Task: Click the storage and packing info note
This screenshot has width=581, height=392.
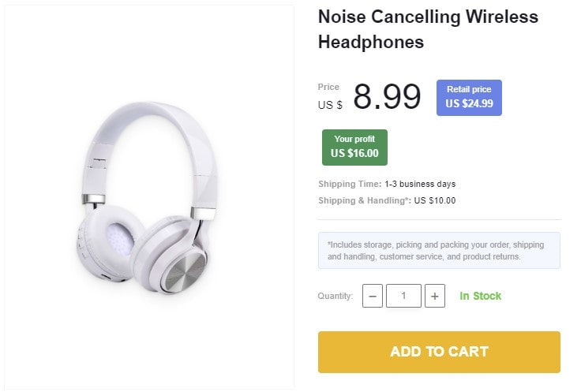Action: pyautogui.click(x=439, y=250)
